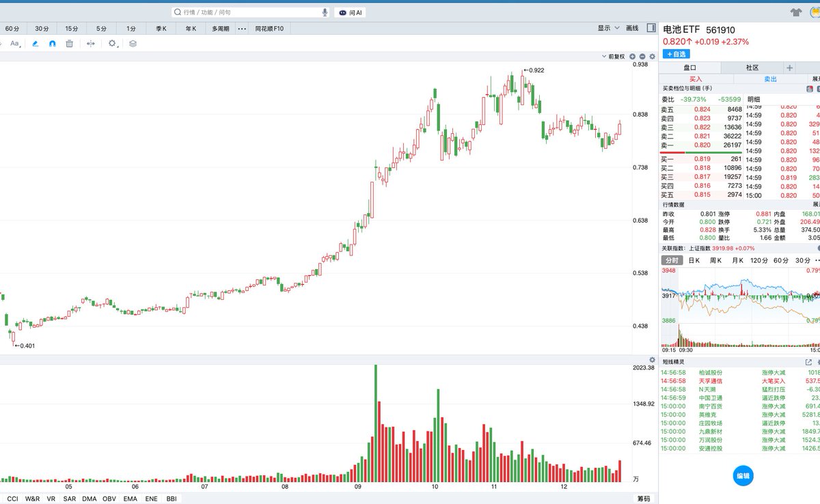Viewport: 820px width, 504px height.
Task: Select the SAR indicator tab
Action: click(x=70, y=499)
